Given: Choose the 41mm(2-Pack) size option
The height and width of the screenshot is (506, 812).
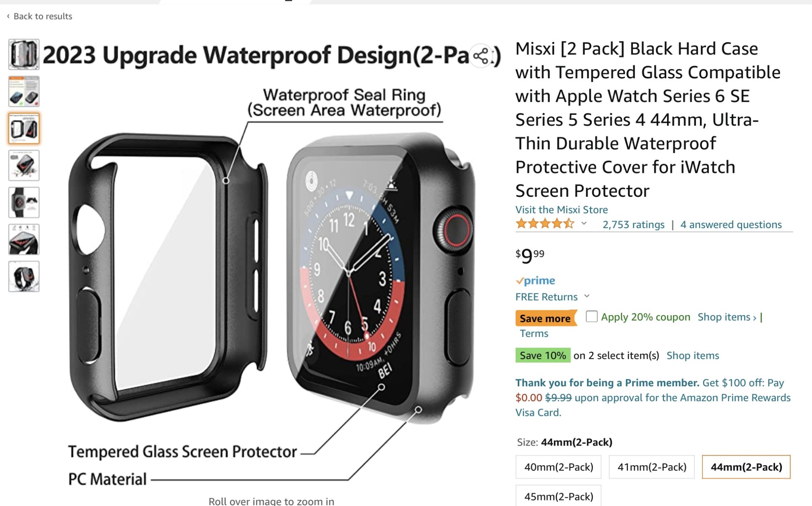Looking at the screenshot, I should 652,467.
